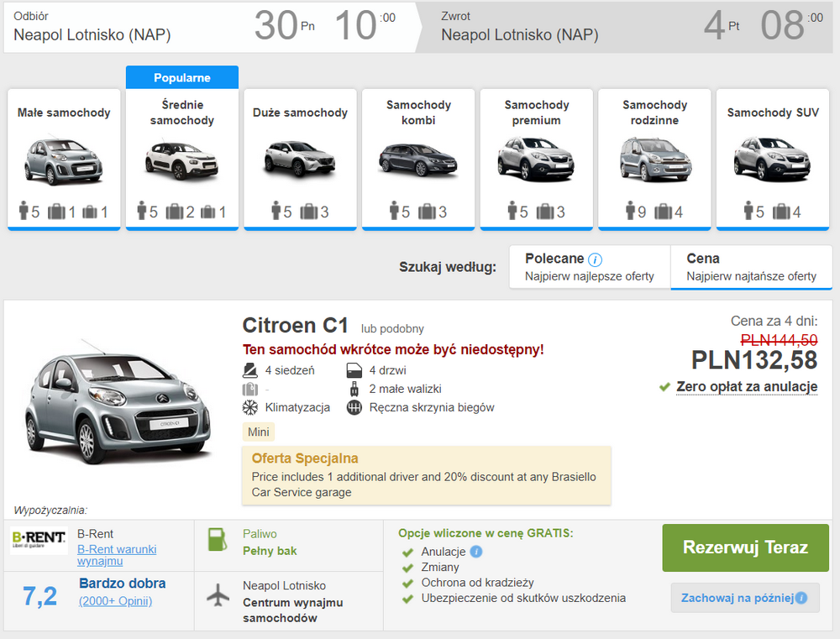Click the manual gearbox icon

(354, 407)
